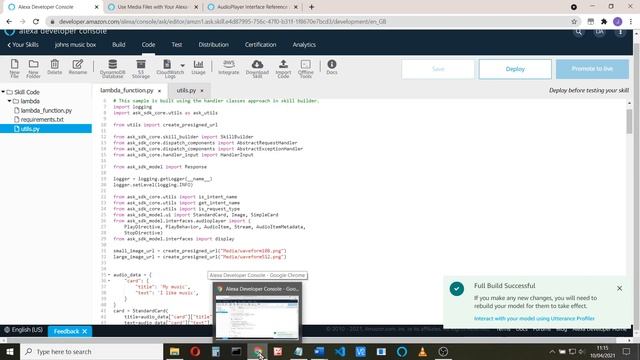Viewport: 640px width, 360px height.
Task: Open the Distribution tab
Action: click(213, 44)
